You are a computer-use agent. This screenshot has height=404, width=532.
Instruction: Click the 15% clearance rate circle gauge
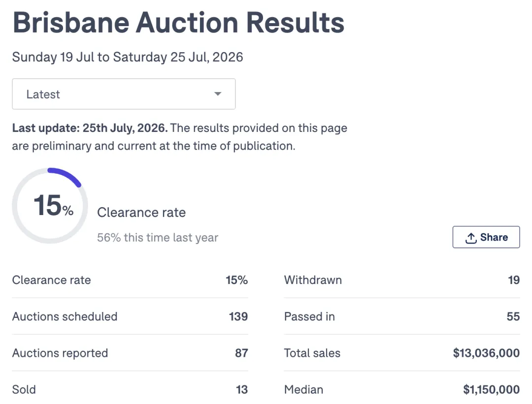tap(50, 205)
